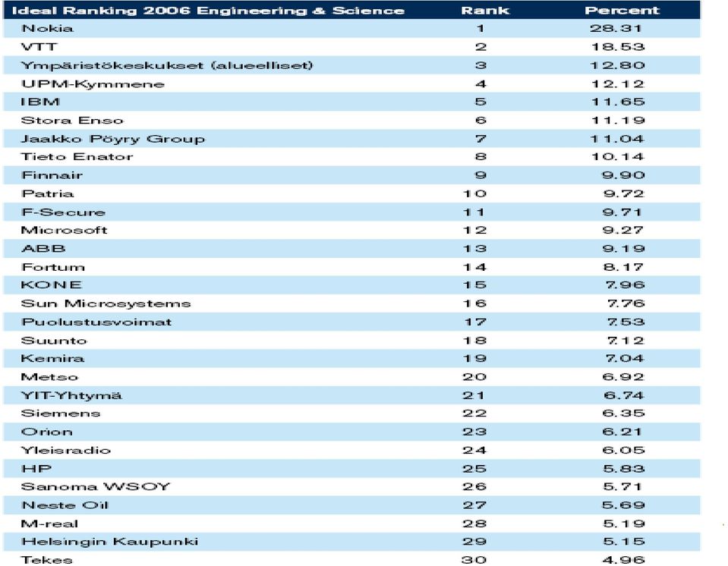The image size is (728, 566).
Task: Select the Sun Microsystems entry
Action: (106, 303)
